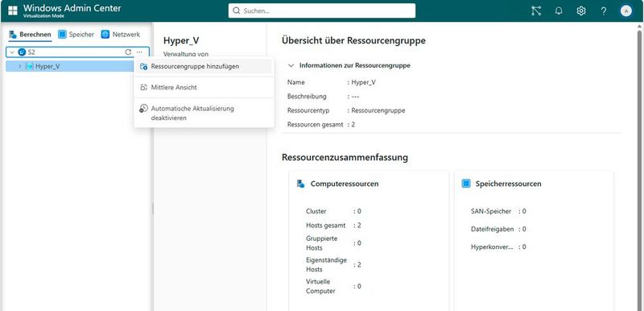The image size is (644, 311).
Task: Click the Speicherressourcen card icon
Action: (466, 184)
